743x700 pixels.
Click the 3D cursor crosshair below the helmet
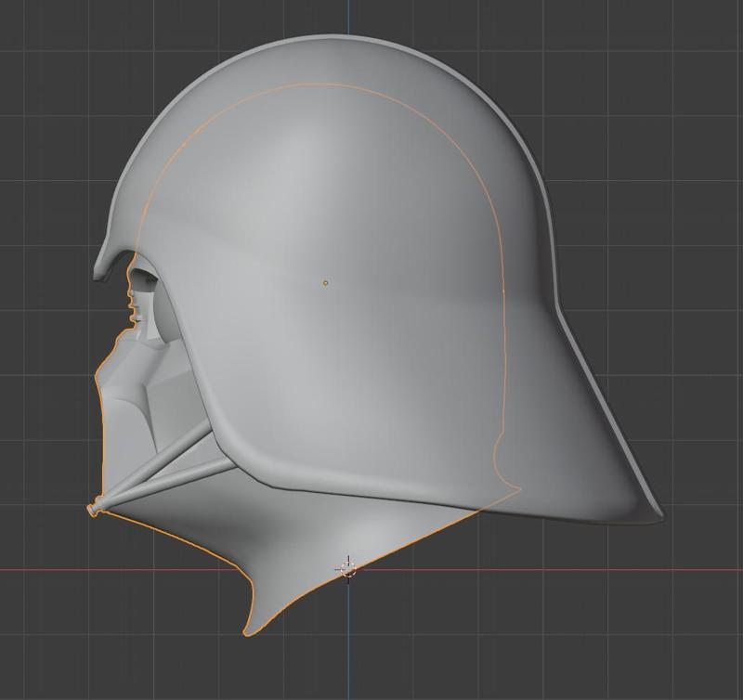click(348, 567)
